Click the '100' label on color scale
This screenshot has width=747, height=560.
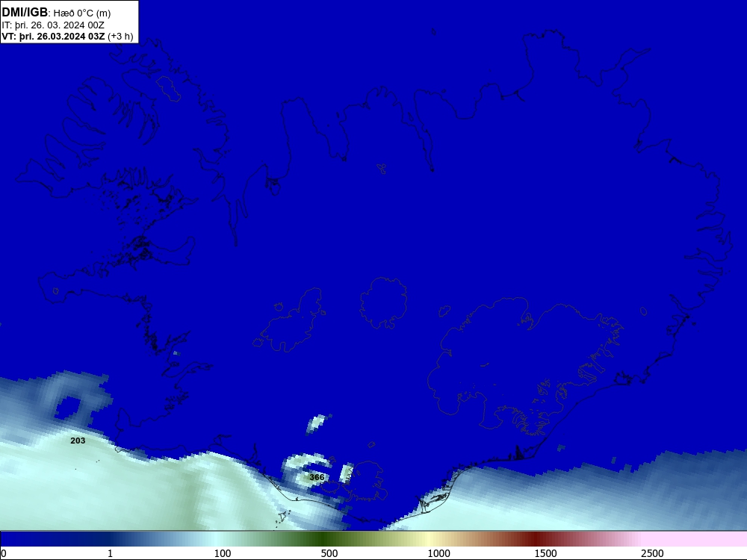[223, 553]
